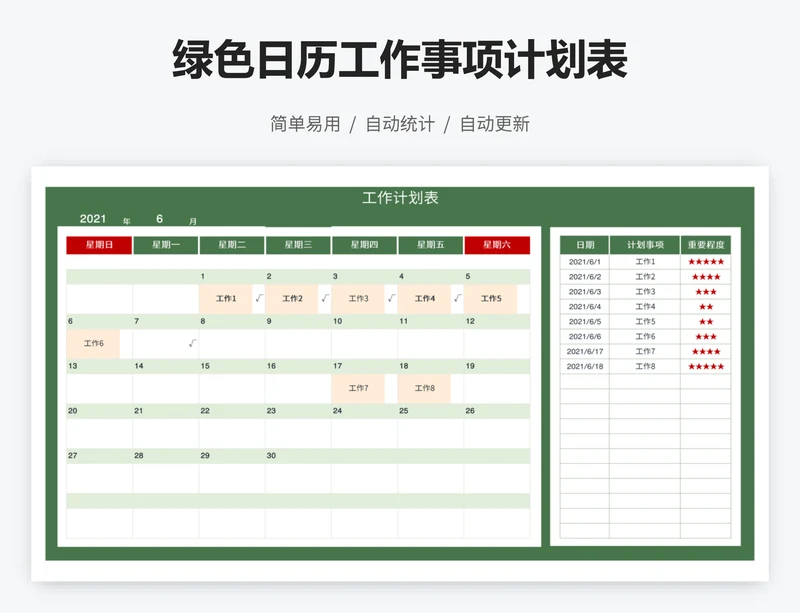Click the two-star rating for 工作4

coord(706,307)
